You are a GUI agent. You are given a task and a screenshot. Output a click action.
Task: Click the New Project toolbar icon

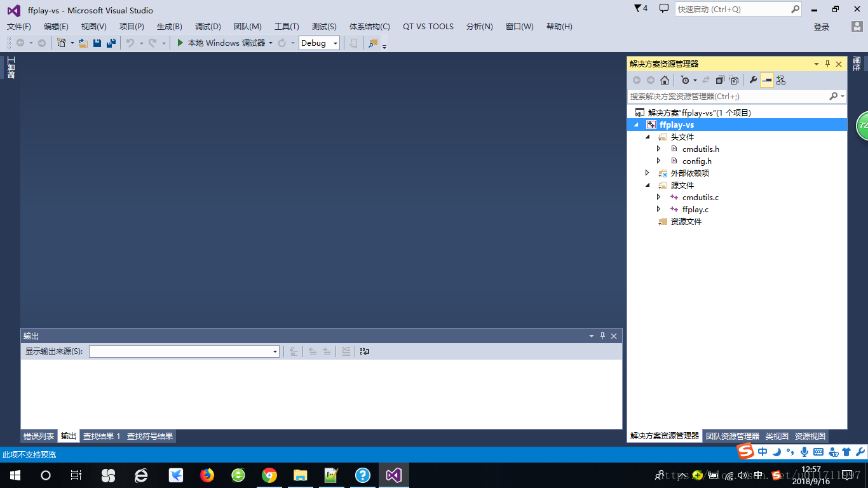click(61, 43)
